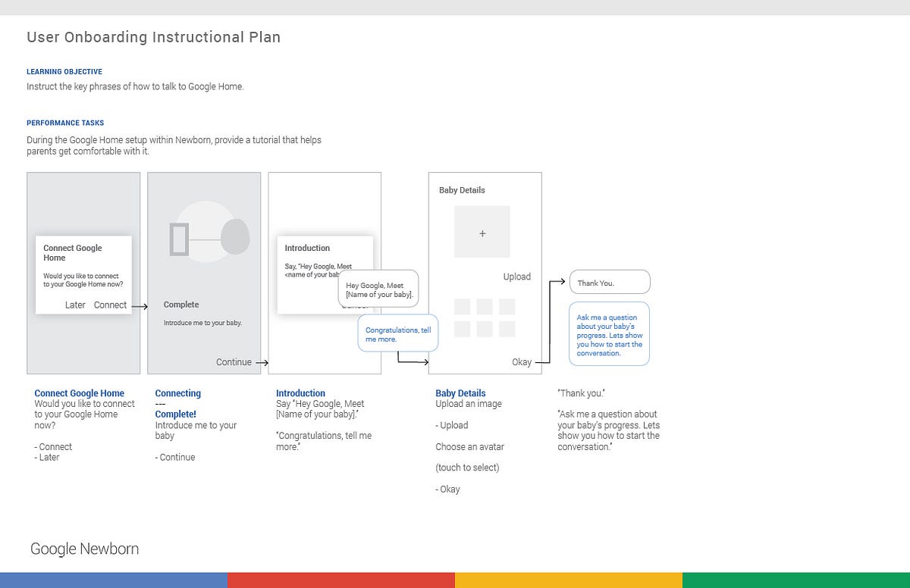This screenshot has width=910, height=588.
Task: Click the 'Congratulations, tell me more.' bubble
Action: (x=398, y=334)
